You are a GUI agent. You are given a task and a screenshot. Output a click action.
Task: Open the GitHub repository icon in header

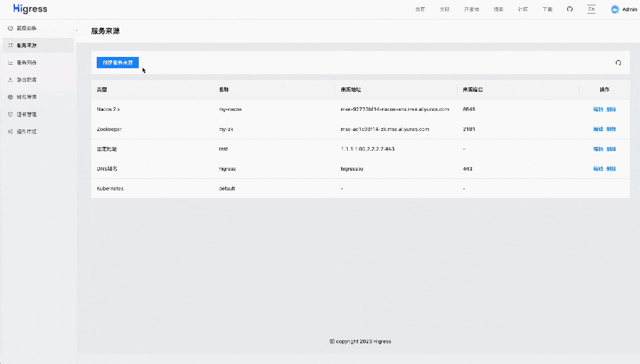point(569,9)
